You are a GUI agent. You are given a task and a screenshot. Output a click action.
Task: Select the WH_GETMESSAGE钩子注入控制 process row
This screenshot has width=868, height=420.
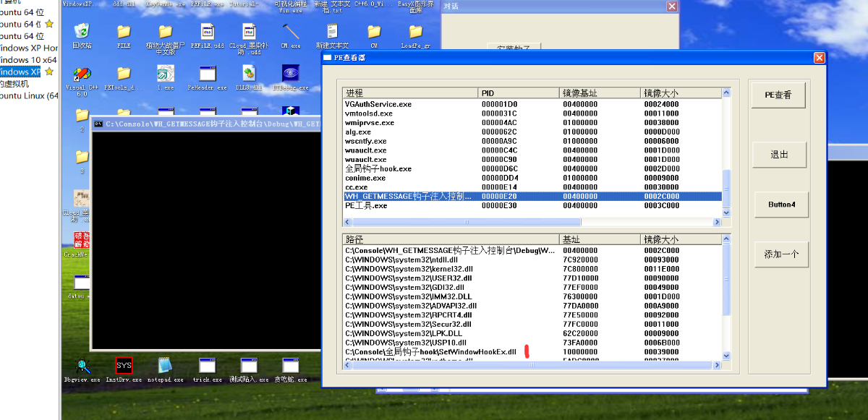coord(532,196)
